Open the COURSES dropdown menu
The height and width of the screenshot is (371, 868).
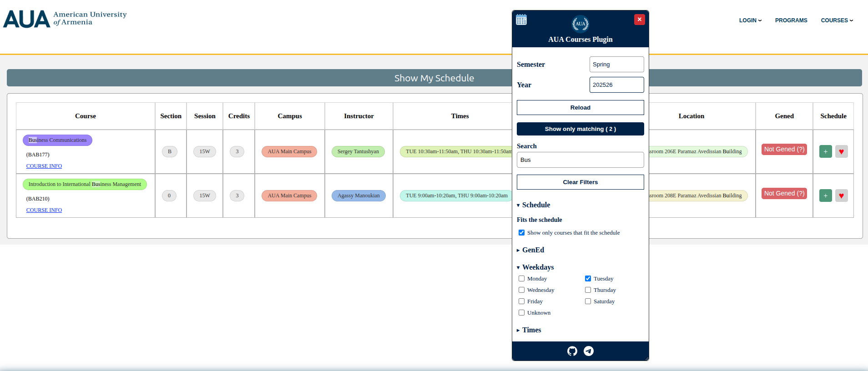coord(837,20)
